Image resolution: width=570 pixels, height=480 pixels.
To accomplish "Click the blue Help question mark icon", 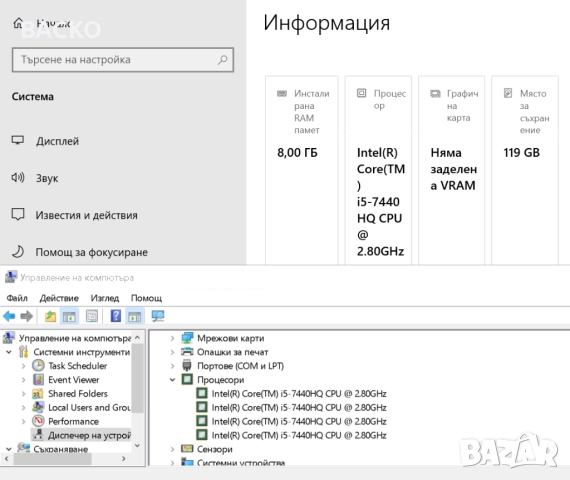I will click(116, 316).
